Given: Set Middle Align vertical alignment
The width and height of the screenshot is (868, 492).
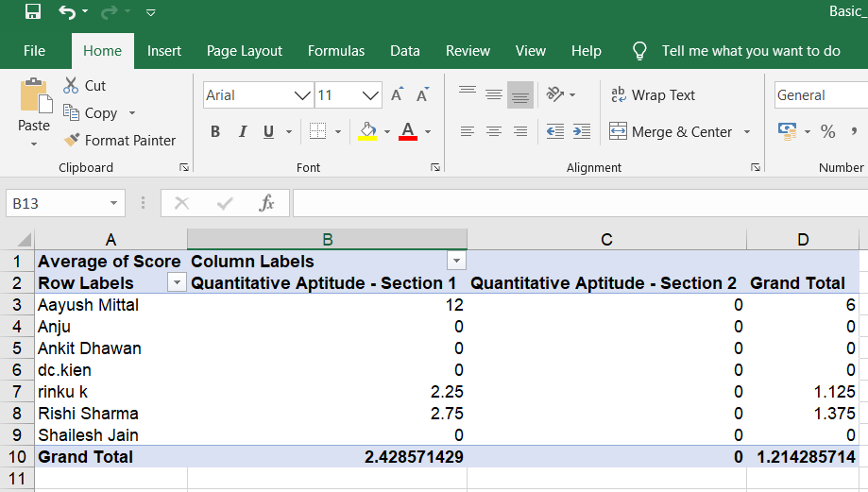Looking at the screenshot, I should 494,94.
